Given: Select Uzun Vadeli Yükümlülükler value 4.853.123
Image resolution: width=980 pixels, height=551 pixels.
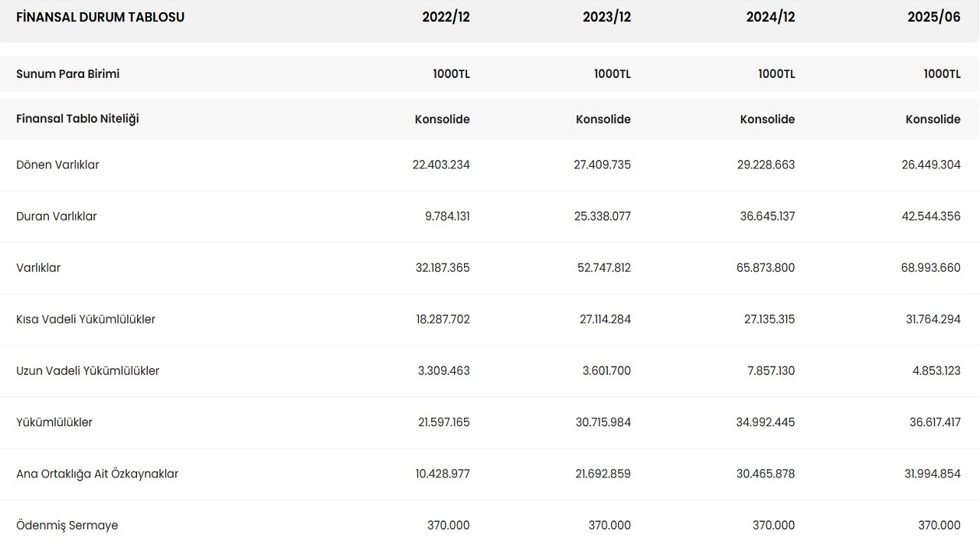Looking at the screenshot, I should tap(934, 371).
